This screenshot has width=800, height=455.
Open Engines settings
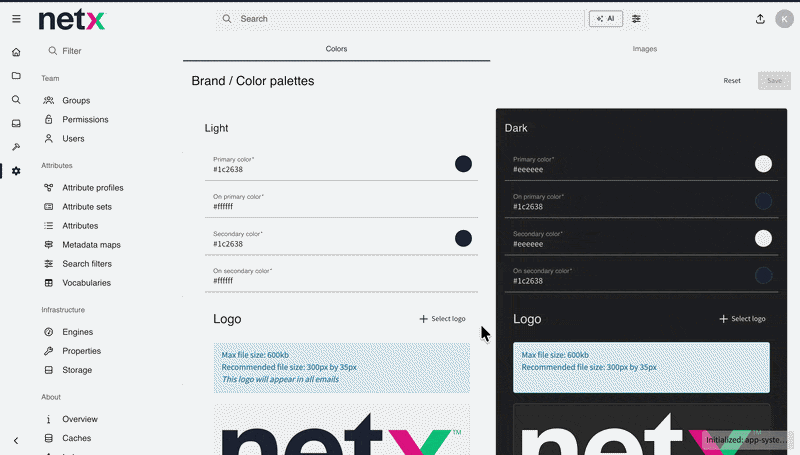tap(78, 332)
